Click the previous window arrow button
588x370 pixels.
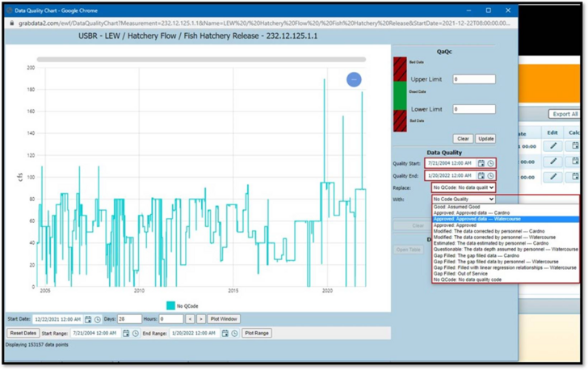(x=190, y=319)
